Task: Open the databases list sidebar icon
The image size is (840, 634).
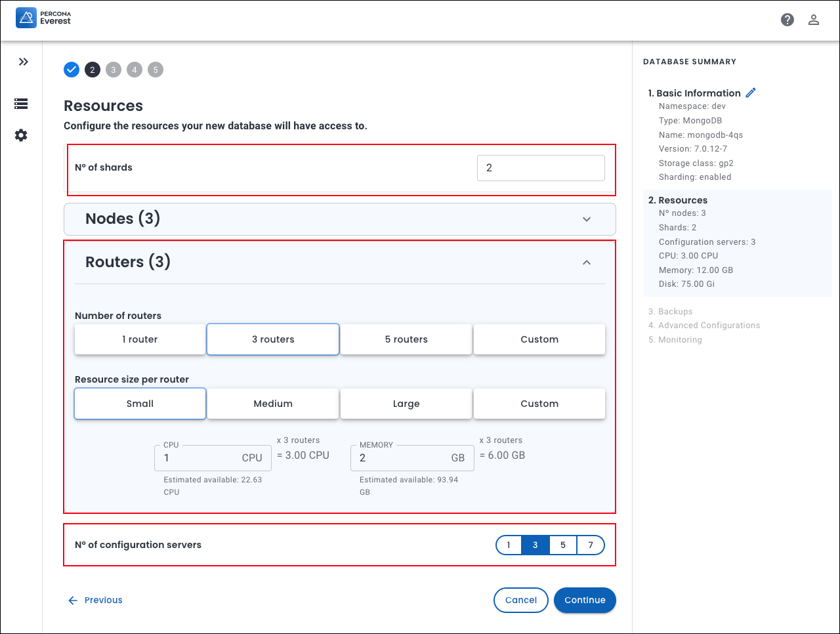Action: [x=21, y=104]
